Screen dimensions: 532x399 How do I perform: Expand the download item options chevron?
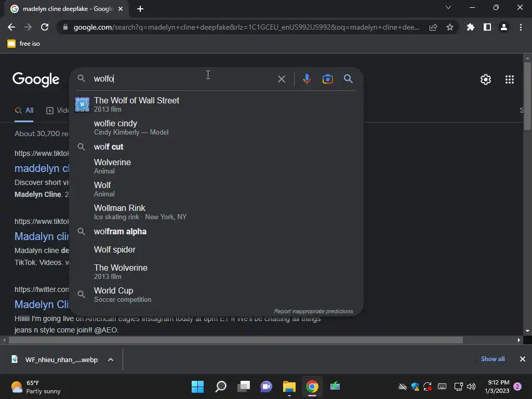[111, 360]
